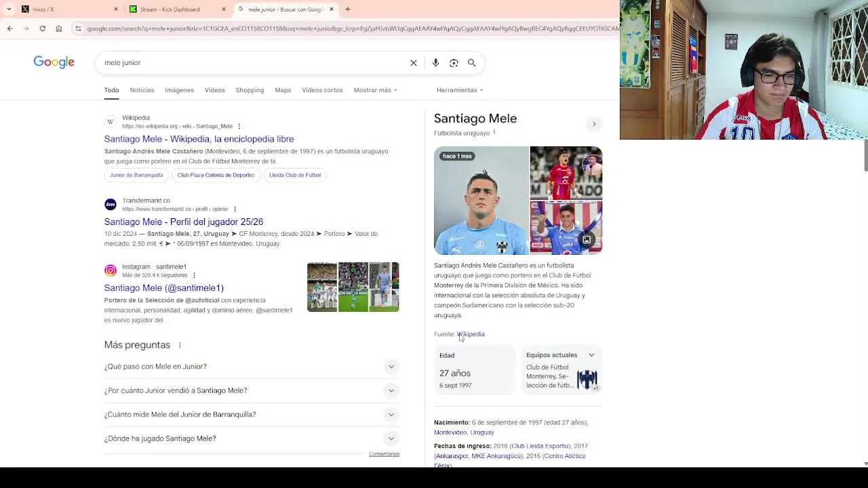Open more options for Instagram result
Screen dimensions: 868x488
(194, 275)
